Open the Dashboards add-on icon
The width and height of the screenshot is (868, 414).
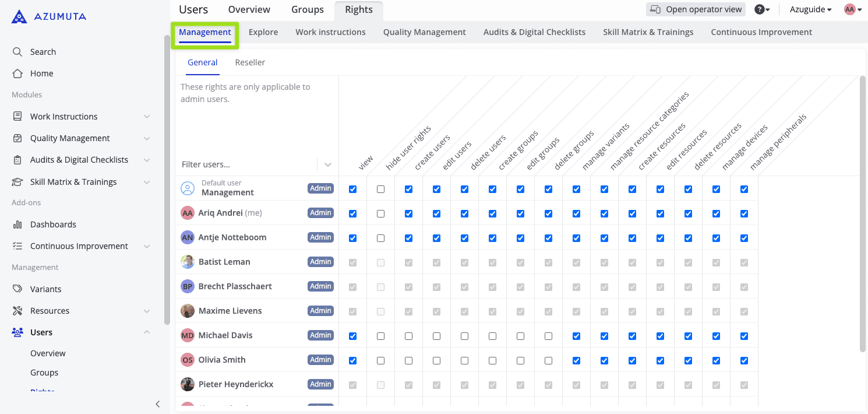[x=17, y=224]
